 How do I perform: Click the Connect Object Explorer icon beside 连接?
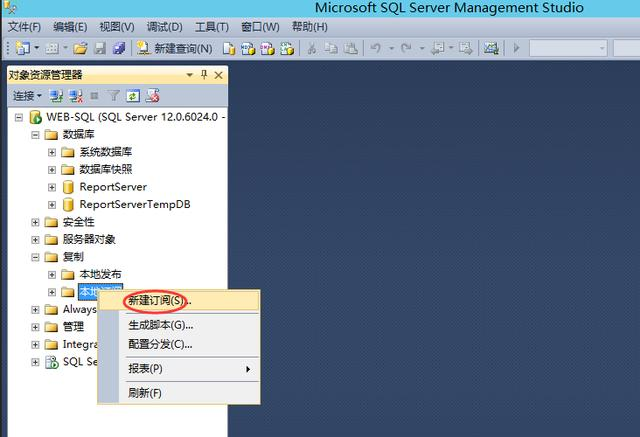click(56, 96)
